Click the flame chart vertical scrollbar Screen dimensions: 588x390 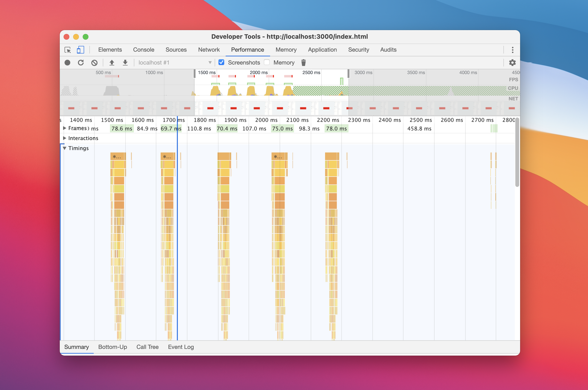click(517, 152)
